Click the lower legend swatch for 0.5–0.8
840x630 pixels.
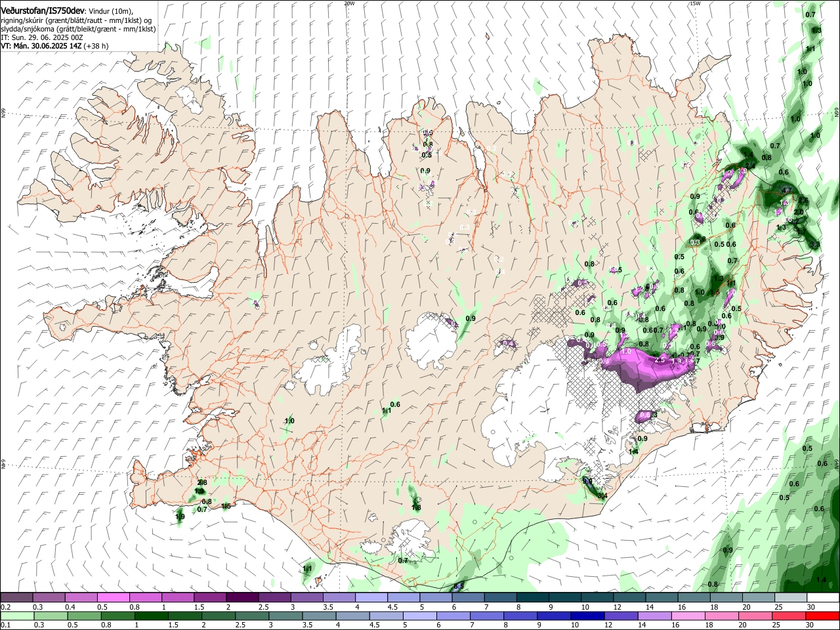point(84,616)
